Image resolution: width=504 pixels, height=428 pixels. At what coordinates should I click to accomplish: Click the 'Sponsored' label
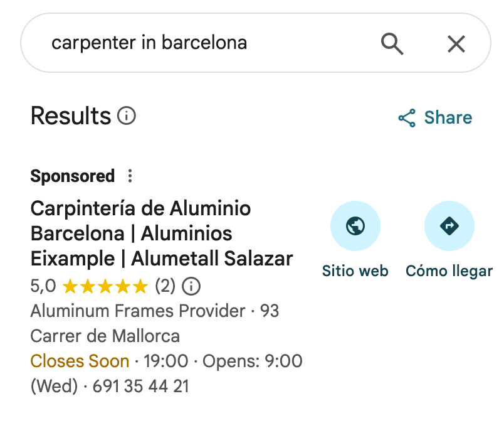pyautogui.click(x=72, y=176)
